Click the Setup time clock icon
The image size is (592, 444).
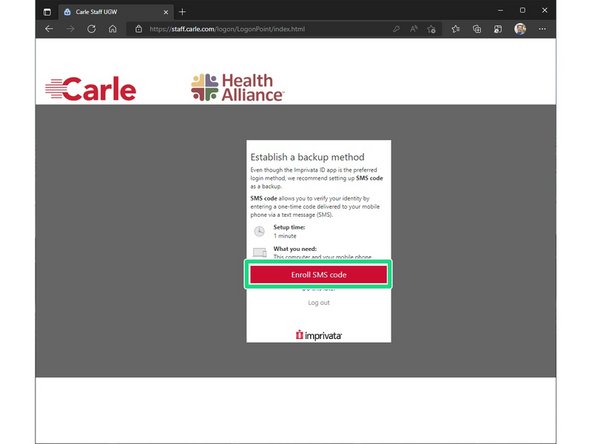(259, 231)
